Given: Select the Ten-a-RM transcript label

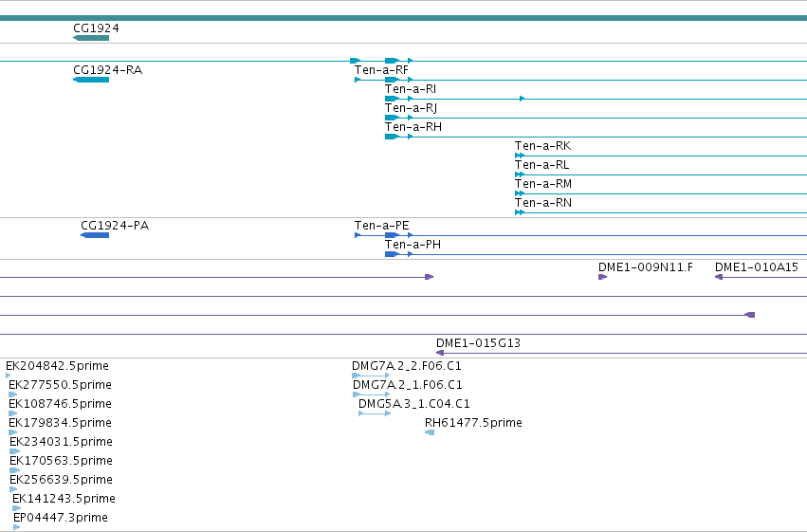Looking at the screenshot, I should 543,184.
